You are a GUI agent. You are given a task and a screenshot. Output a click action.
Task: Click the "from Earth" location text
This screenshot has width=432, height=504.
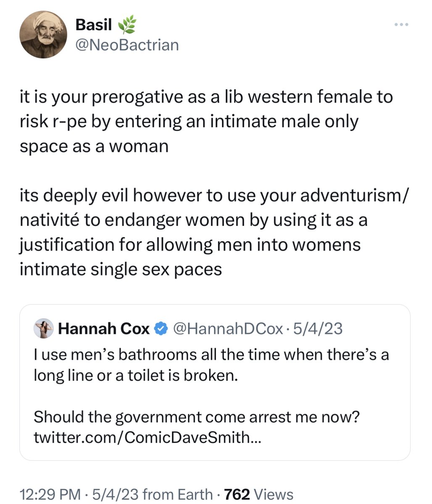[177, 494]
